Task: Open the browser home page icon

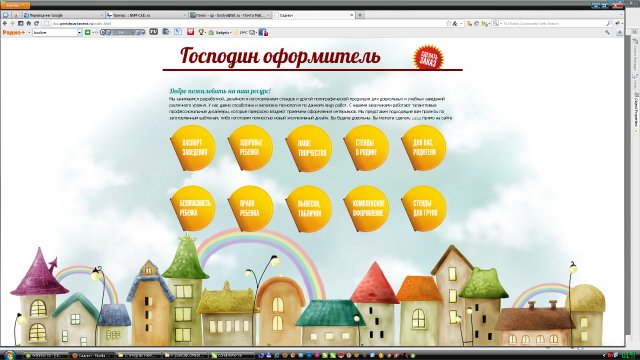Action: click(29, 24)
